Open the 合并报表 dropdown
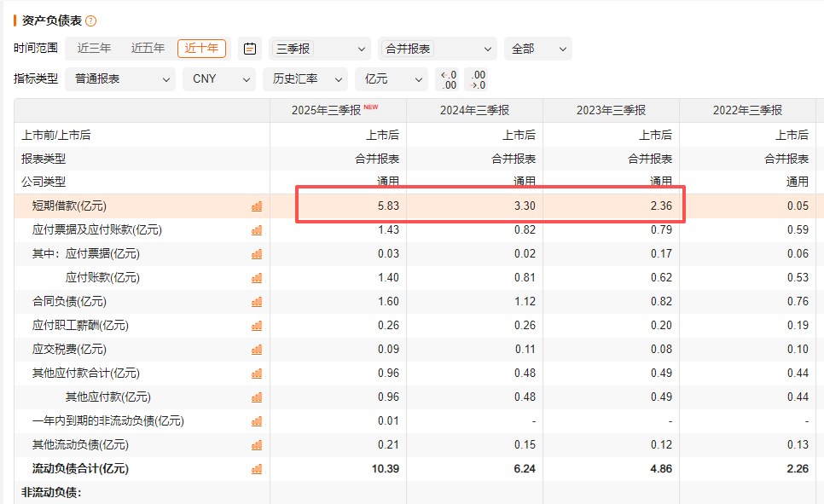 click(438, 49)
